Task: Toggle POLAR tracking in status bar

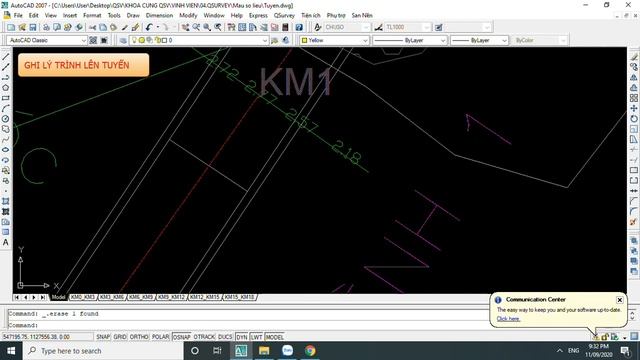Action: [160, 337]
